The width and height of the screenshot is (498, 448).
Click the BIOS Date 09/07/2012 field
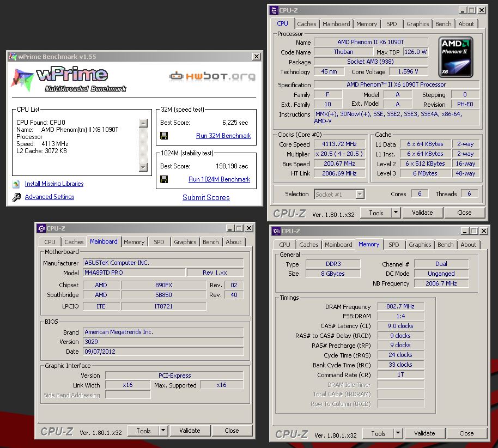[163, 352]
